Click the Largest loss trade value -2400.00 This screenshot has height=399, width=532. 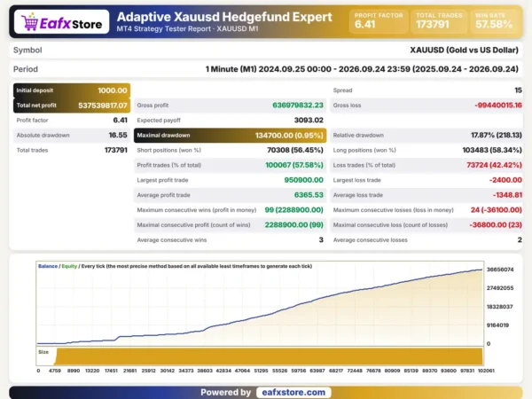coord(505,180)
